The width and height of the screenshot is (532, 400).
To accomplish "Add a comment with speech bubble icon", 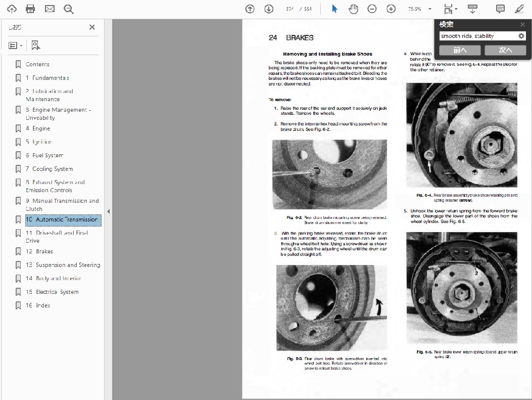I will pos(500,9).
